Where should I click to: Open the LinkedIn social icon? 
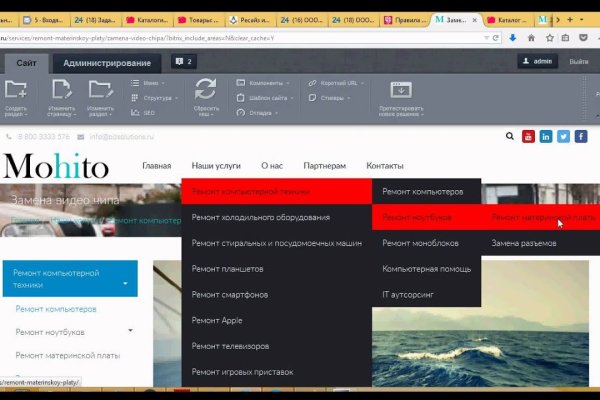[546, 136]
